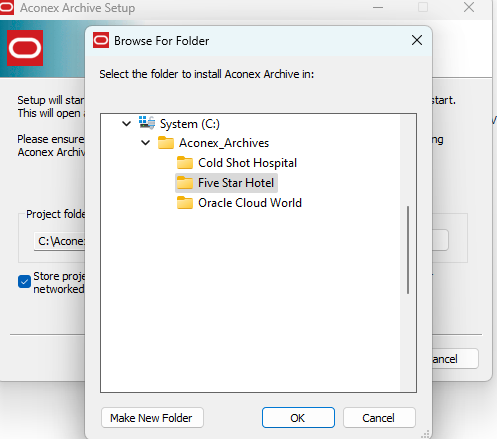Click the Make New Folder button
The width and height of the screenshot is (497, 439).
152,418
